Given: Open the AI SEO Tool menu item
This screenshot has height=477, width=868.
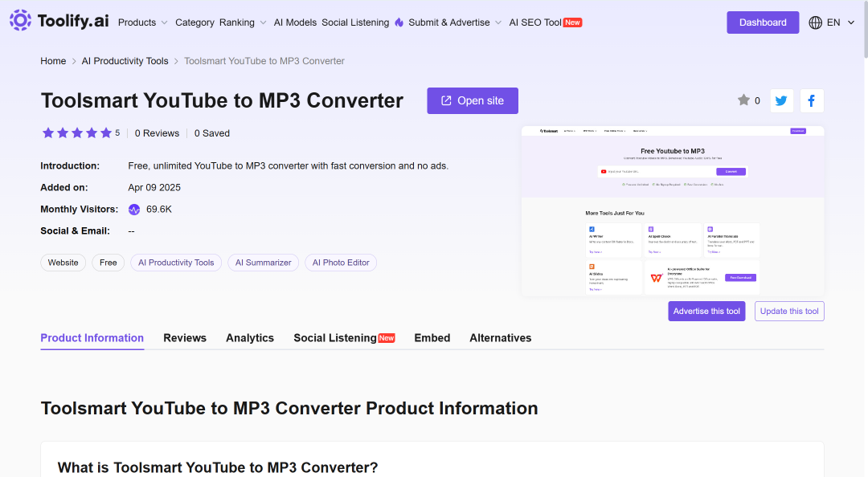Looking at the screenshot, I should 535,22.
